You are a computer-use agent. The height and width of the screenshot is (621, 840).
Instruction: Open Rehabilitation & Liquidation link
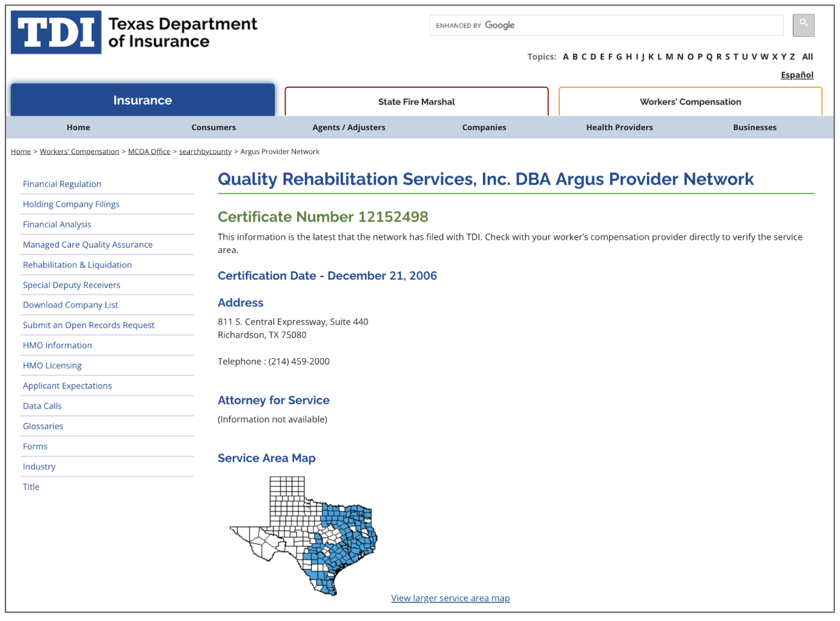[x=77, y=264]
